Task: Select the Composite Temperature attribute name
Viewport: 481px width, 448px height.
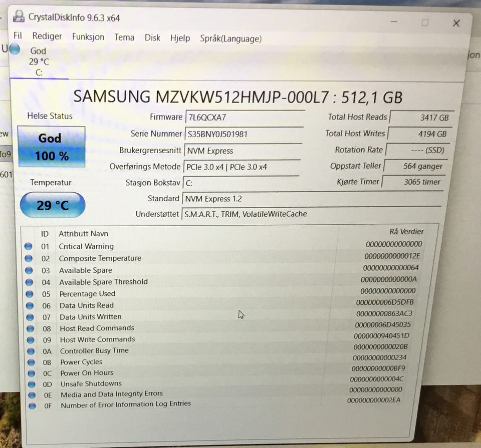Action: 100,258
